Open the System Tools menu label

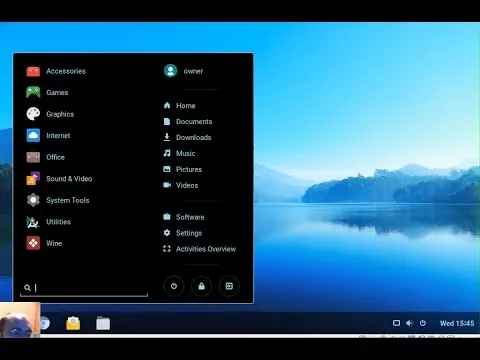tap(68, 200)
